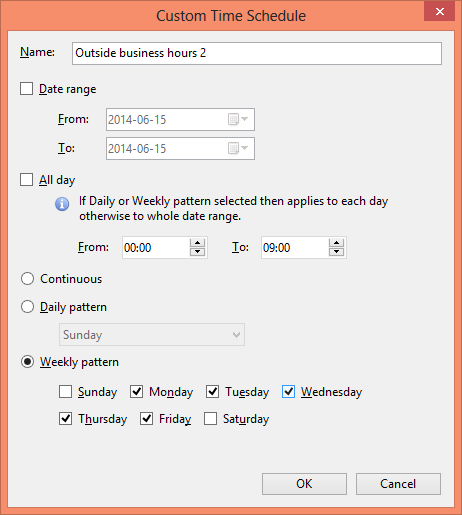
Task: Tick the Sunday checkbox
Action: click(65, 392)
